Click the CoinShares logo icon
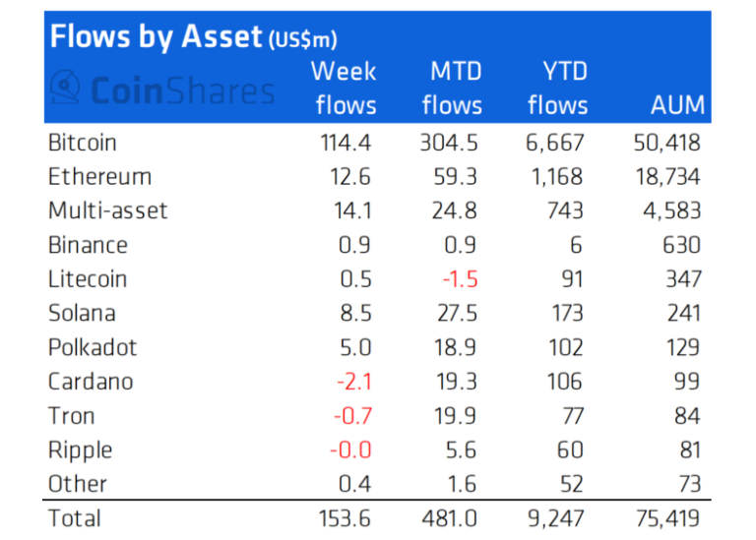 pyautogui.click(x=65, y=89)
